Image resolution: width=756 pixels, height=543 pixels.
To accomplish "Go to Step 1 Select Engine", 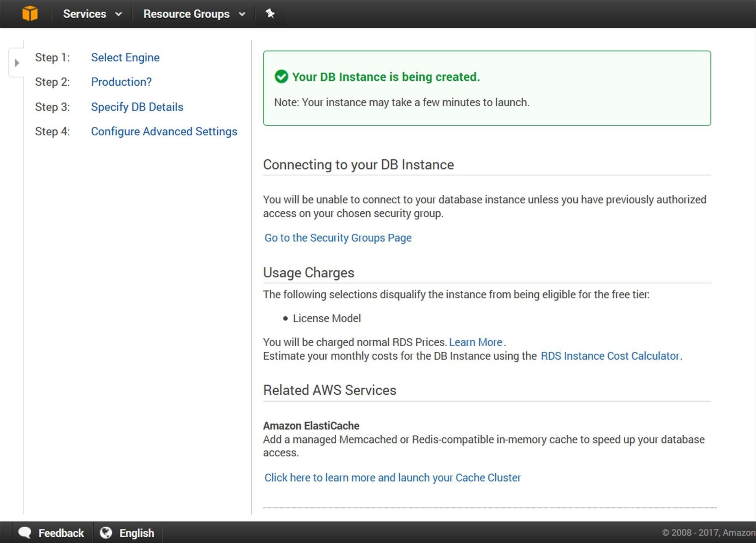I will tap(125, 57).
